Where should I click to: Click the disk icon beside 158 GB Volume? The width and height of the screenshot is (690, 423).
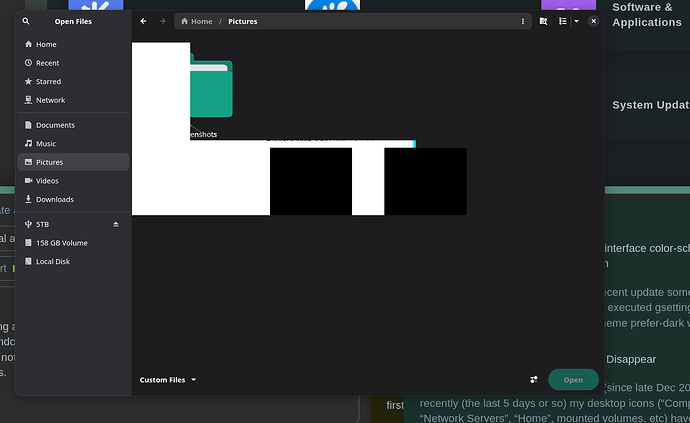[x=28, y=243]
